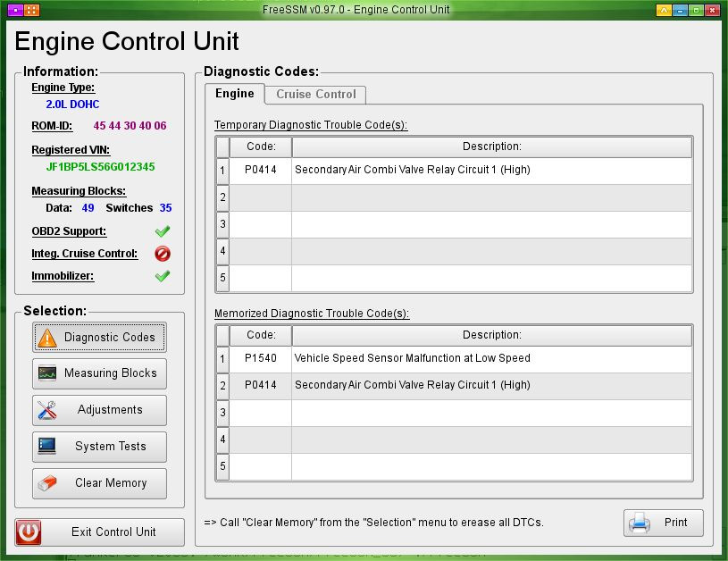
Task: Click the VIN value JF1BP5LS56G012345
Action: [x=100, y=167]
